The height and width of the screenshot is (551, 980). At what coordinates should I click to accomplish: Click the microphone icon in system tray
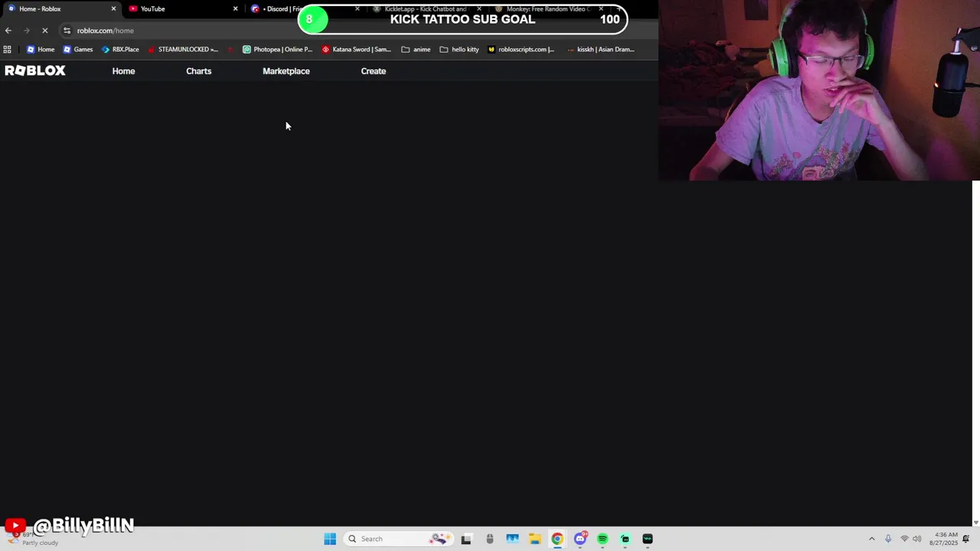tap(888, 539)
